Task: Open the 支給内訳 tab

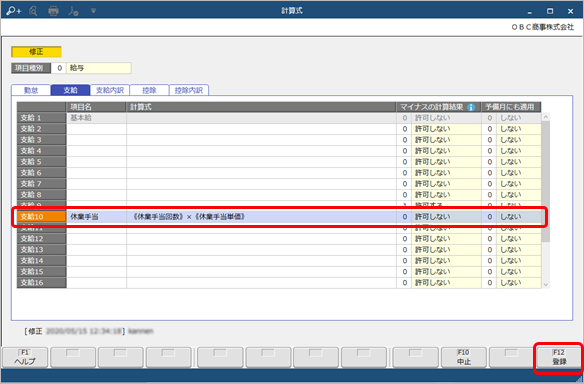Action: (110, 91)
